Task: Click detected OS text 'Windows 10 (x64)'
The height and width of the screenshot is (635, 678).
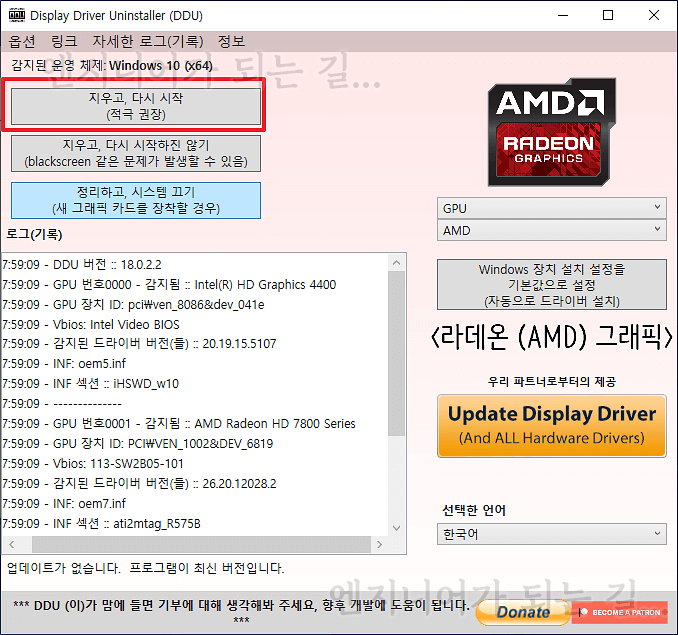Action: 160,66
